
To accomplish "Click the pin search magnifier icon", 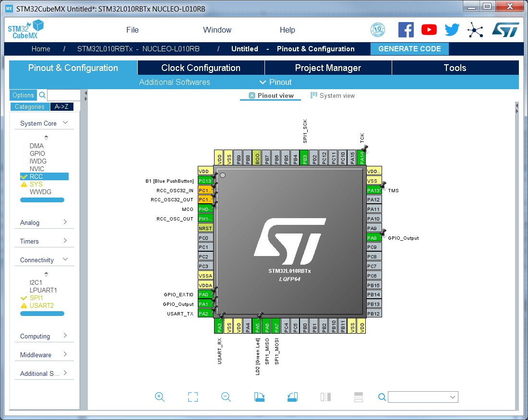I will (382, 397).
